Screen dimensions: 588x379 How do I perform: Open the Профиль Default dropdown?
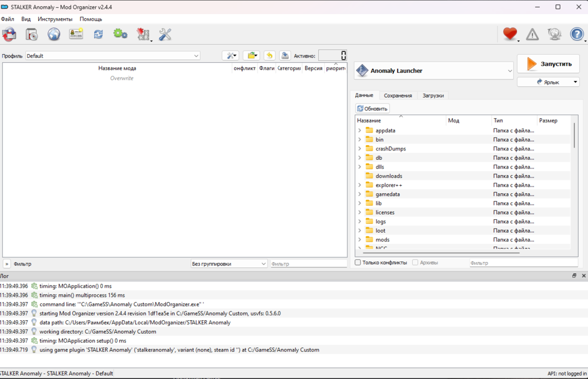point(112,56)
